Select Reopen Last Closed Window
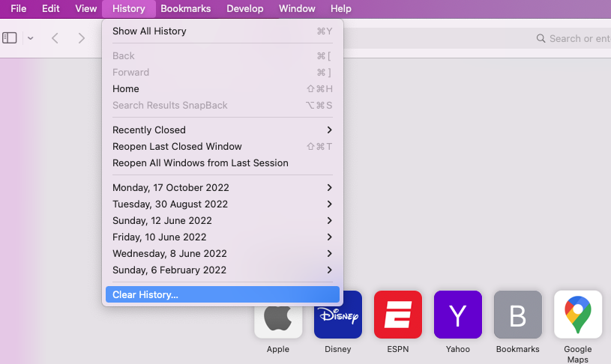This screenshot has height=364, width=611. (x=223, y=146)
